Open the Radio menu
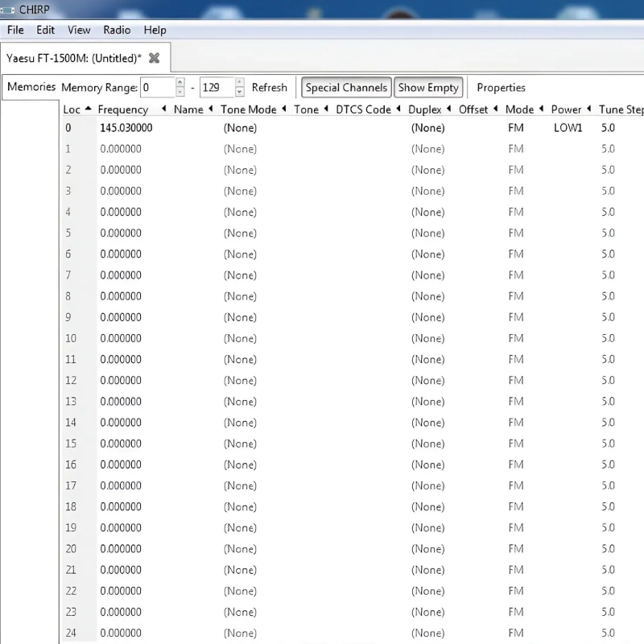Viewport: 644px width, 644px height. click(117, 30)
